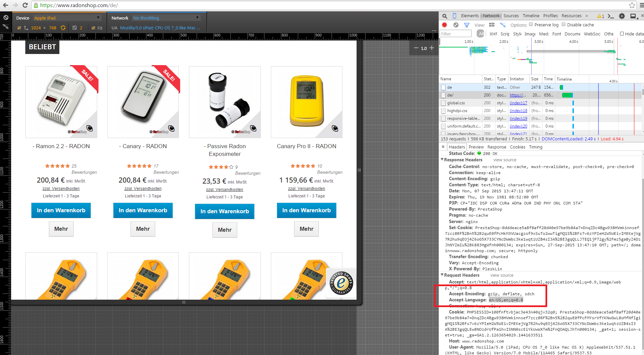The image size is (644, 355).
Task: Open the Elements panel tab
Action: point(470,16)
